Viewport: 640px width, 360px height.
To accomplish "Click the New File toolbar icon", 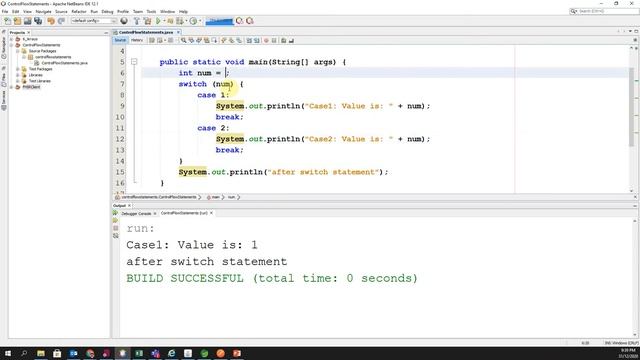I will (x=7, y=21).
